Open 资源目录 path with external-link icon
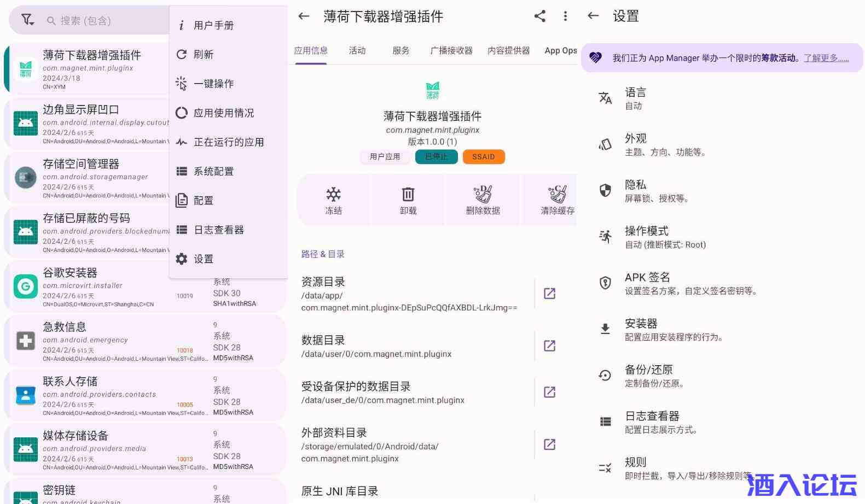Image resolution: width=865 pixels, height=504 pixels. [x=549, y=294]
